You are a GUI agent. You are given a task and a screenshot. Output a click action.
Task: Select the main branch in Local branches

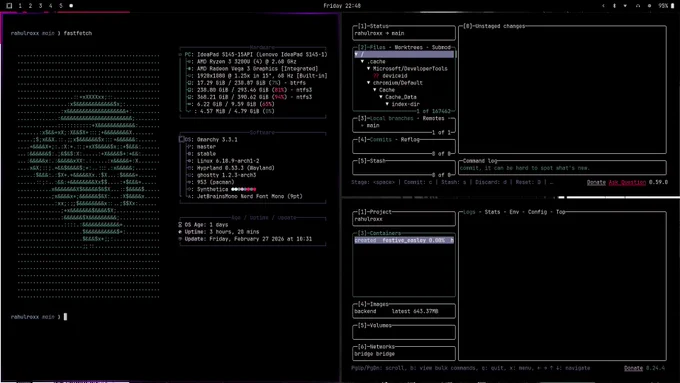[x=373, y=125]
